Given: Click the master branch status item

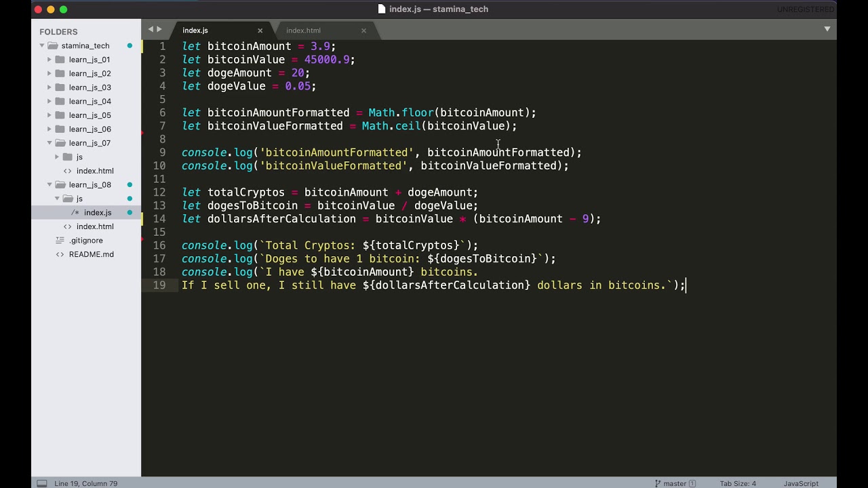Looking at the screenshot, I should [x=675, y=483].
